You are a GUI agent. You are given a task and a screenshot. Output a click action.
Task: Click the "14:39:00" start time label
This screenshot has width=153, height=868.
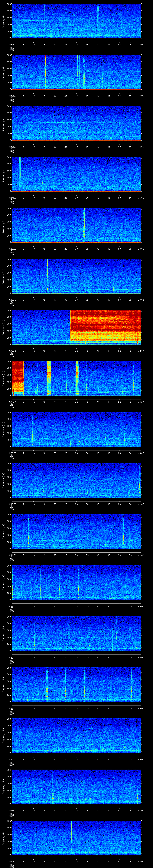12,453
